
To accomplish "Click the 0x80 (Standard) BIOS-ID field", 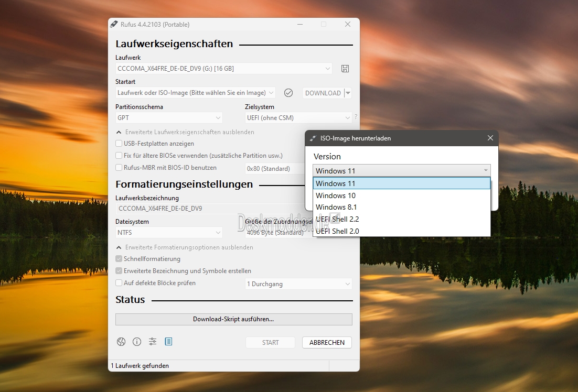I will pos(275,168).
